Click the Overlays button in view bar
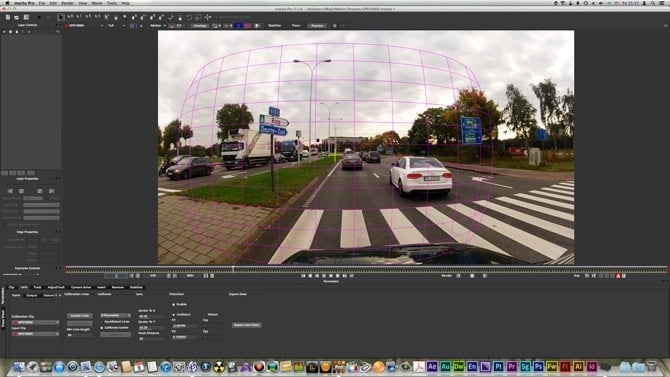The height and width of the screenshot is (377, 670). click(200, 26)
